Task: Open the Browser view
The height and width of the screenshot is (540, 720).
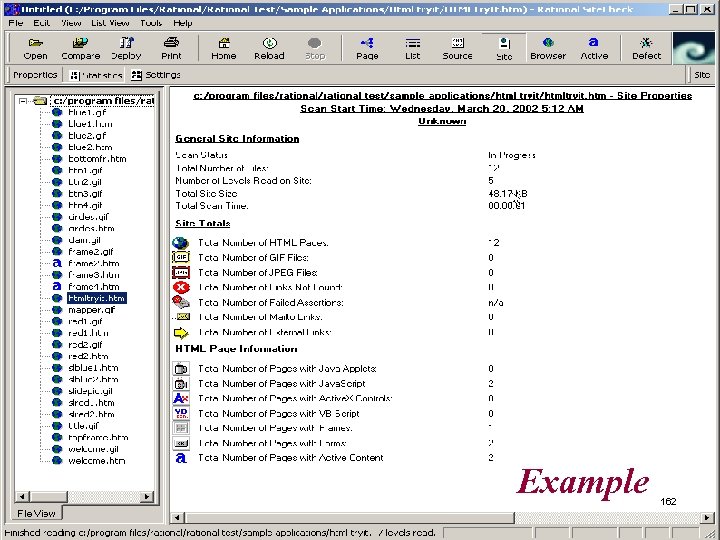Action: coord(548,49)
